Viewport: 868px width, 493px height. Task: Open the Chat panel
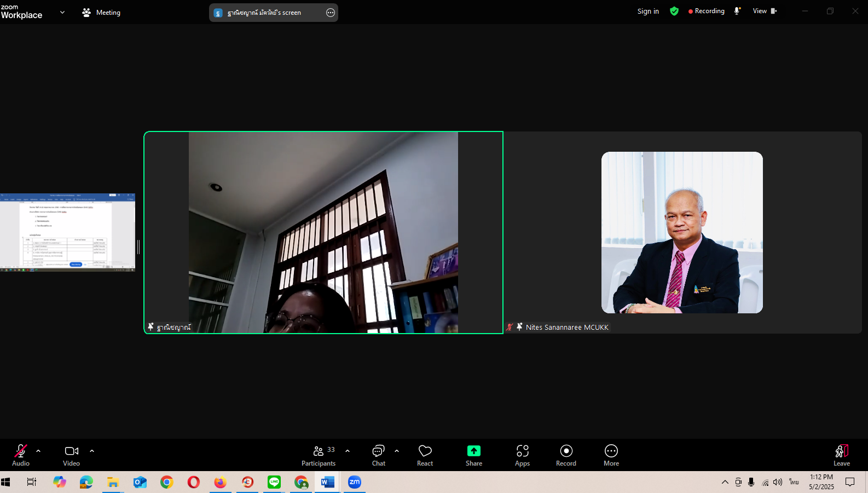[x=379, y=455]
